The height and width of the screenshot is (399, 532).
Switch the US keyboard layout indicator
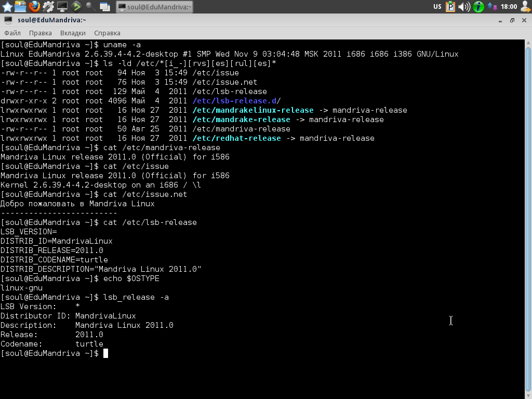[x=437, y=6]
